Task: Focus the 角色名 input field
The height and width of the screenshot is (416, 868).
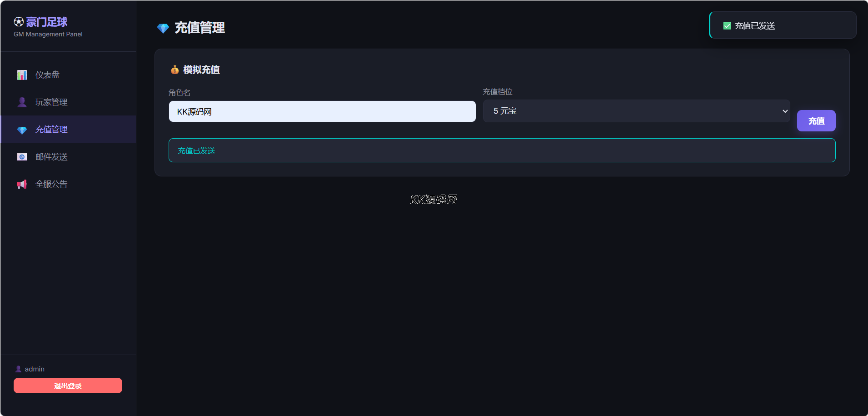Action: click(x=322, y=111)
